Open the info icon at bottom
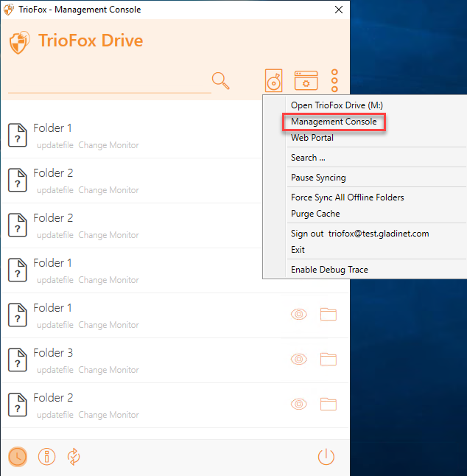 tap(46, 457)
